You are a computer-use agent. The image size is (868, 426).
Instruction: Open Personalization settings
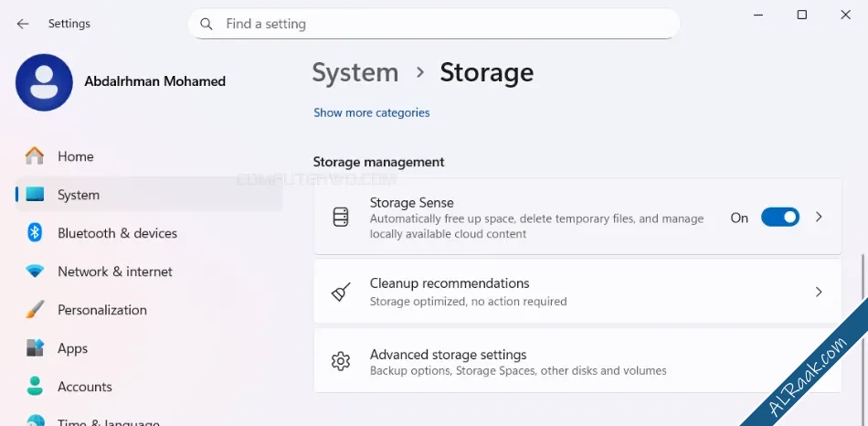click(150, 310)
